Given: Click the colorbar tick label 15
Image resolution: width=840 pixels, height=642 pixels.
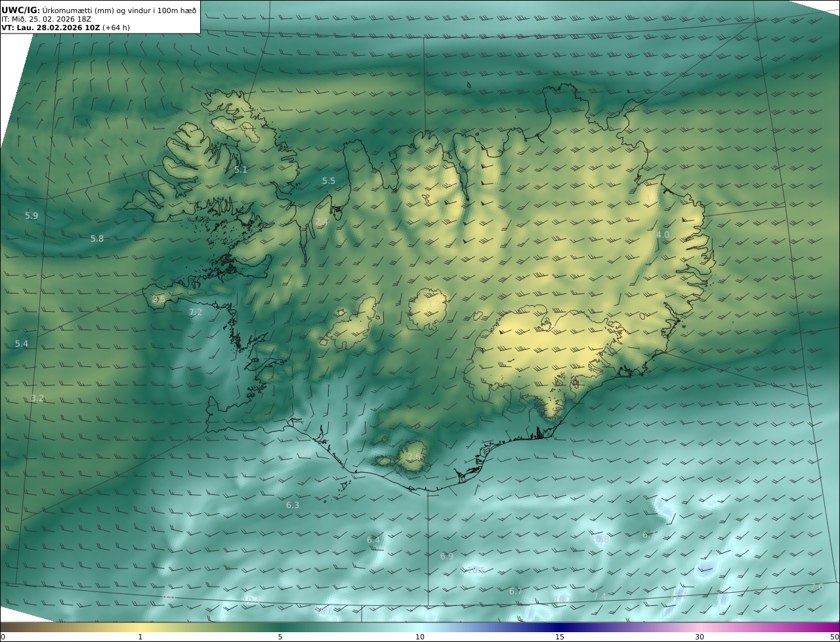Looking at the screenshot, I should tap(560, 637).
